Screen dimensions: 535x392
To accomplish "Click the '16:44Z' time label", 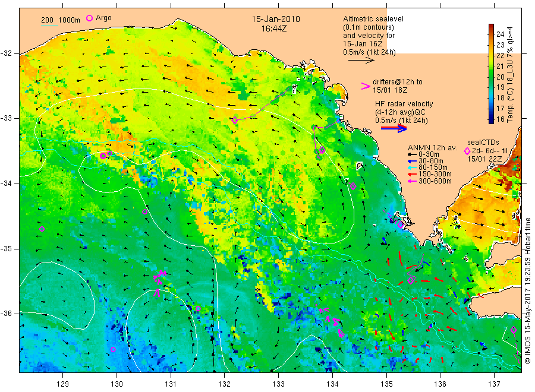I will pyautogui.click(x=274, y=29).
